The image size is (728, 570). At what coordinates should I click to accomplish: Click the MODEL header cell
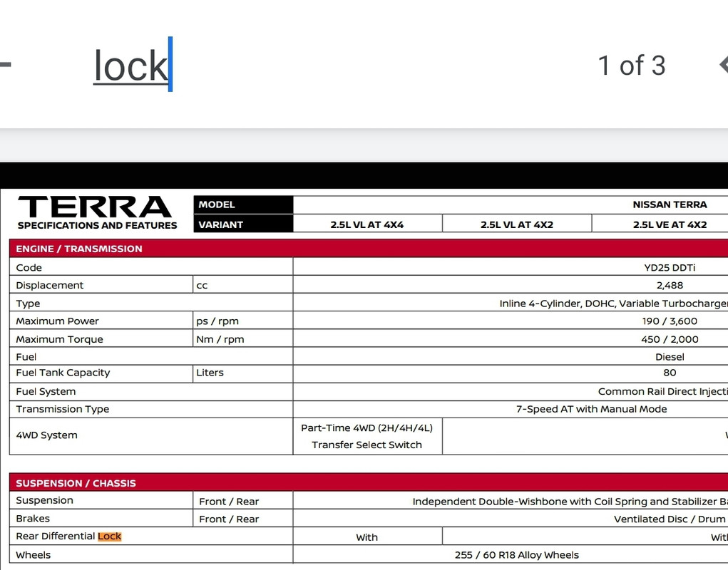[x=243, y=204]
